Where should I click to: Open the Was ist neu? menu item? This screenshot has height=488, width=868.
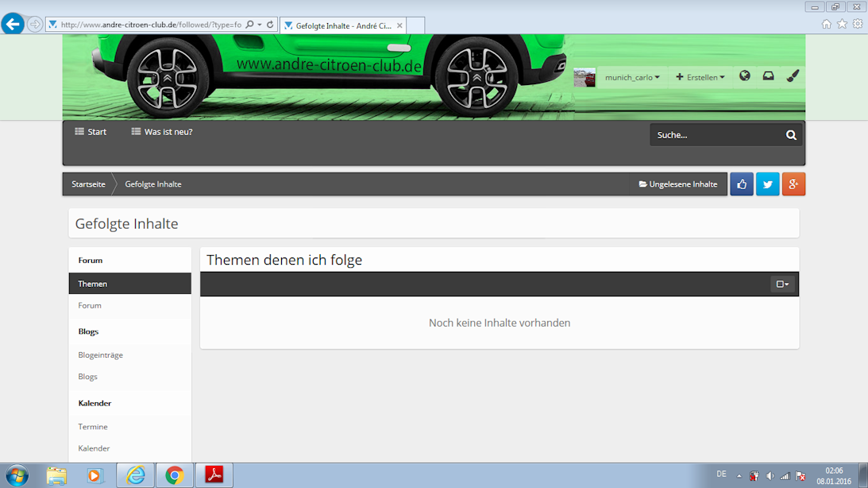point(162,132)
